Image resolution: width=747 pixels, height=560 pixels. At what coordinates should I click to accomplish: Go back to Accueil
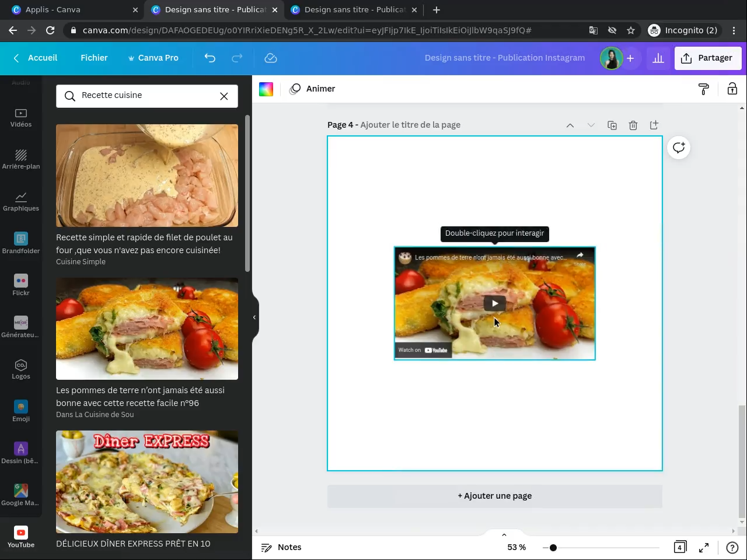pyautogui.click(x=36, y=58)
